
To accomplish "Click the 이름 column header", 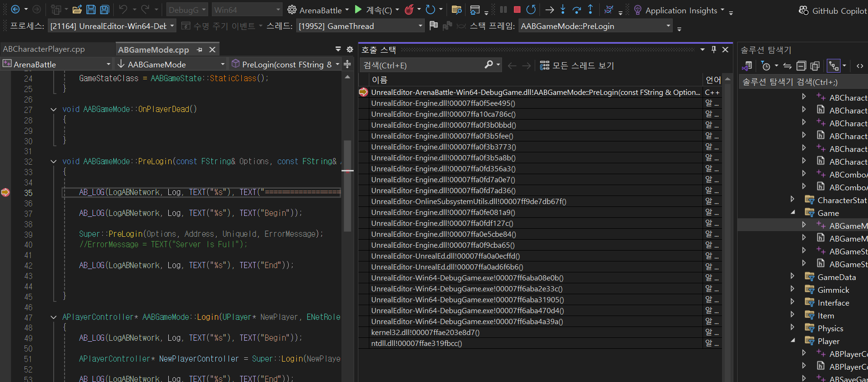I will 535,80.
